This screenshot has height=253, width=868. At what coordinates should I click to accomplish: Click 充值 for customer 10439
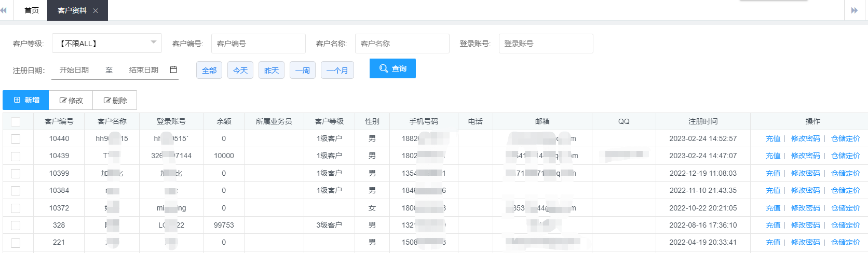(x=772, y=156)
